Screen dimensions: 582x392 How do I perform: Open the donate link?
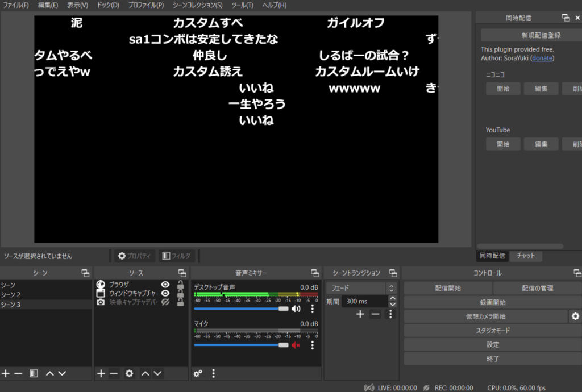(542, 58)
